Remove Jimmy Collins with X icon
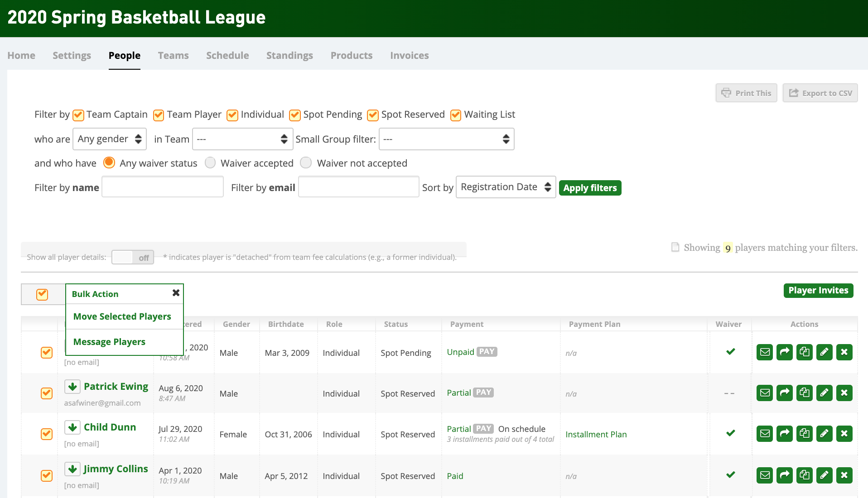Viewport: 868px width, 498px height. coord(844,475)
